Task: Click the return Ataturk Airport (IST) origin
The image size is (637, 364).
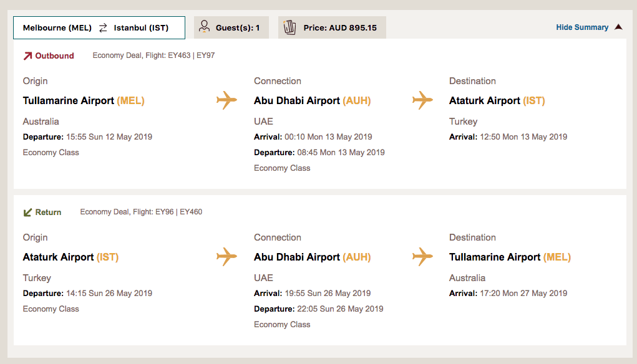Action: coord(71,257)
